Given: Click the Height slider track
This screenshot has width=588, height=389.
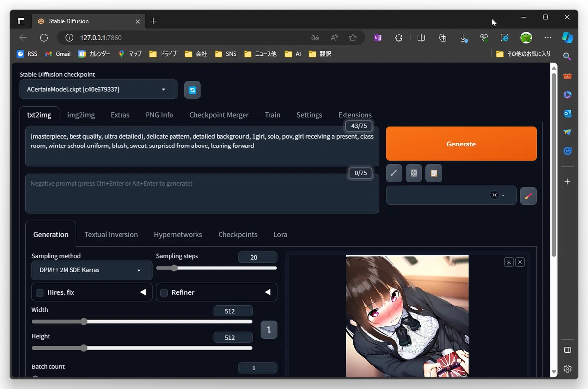Looking at the screenshot, I should pyautogui.click(x=142, y=348).
